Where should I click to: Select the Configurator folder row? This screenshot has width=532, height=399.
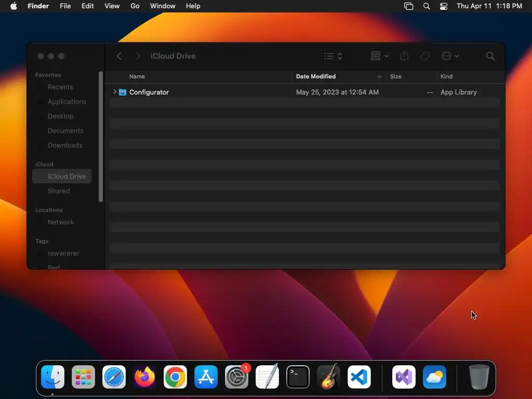[x=304, y=92]
